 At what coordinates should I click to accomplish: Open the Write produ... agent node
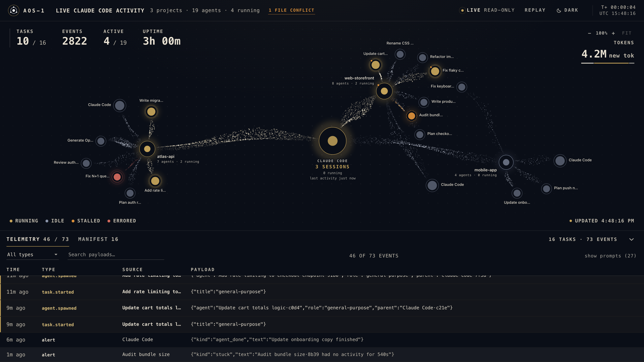point(424,102)
